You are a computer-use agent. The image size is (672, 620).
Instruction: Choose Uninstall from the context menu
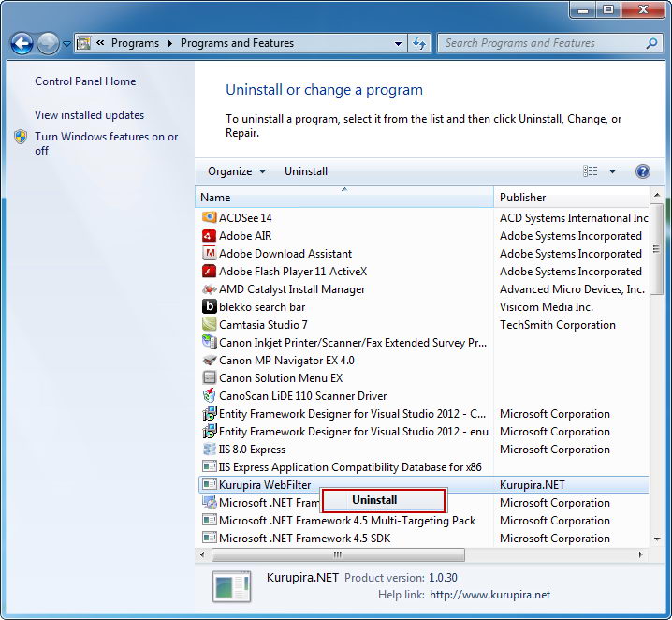click(x=384, y=500)
